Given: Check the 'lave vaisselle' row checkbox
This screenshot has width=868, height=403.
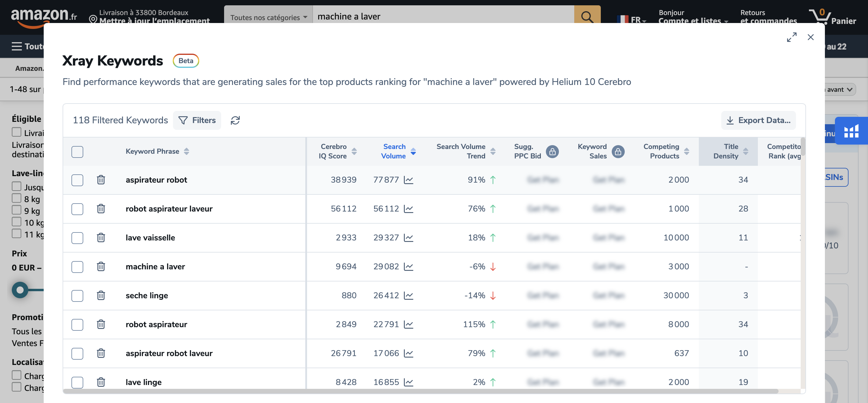Looking at the screenshot, I should (77, 238).
